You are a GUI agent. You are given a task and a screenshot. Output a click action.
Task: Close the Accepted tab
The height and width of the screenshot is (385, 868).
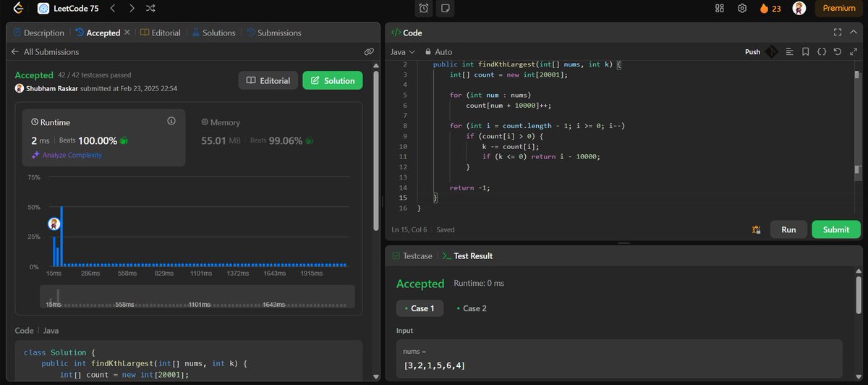[127, 33]
